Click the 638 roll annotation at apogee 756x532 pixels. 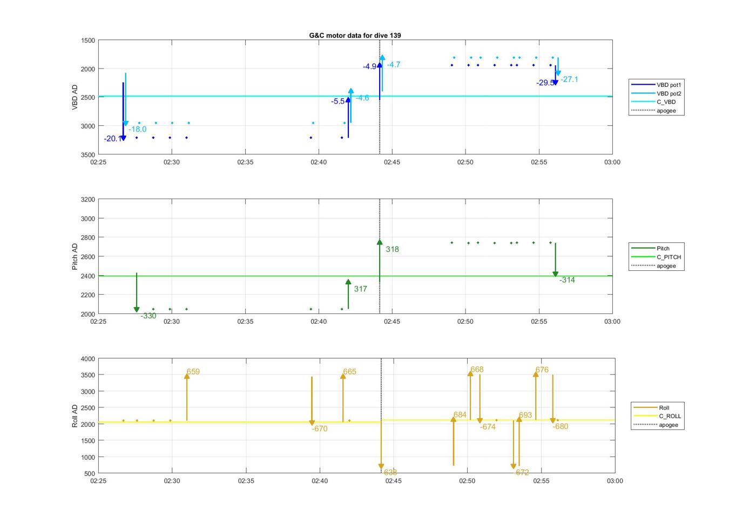click(390, 472)
